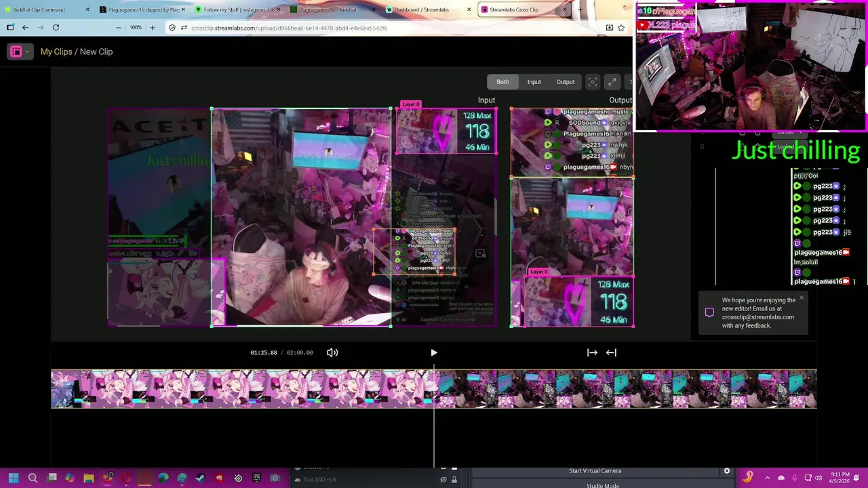868x488 pixels.
Task: Click the chat bubble icon in the feedback notice
Action: (x=709, y=312)
